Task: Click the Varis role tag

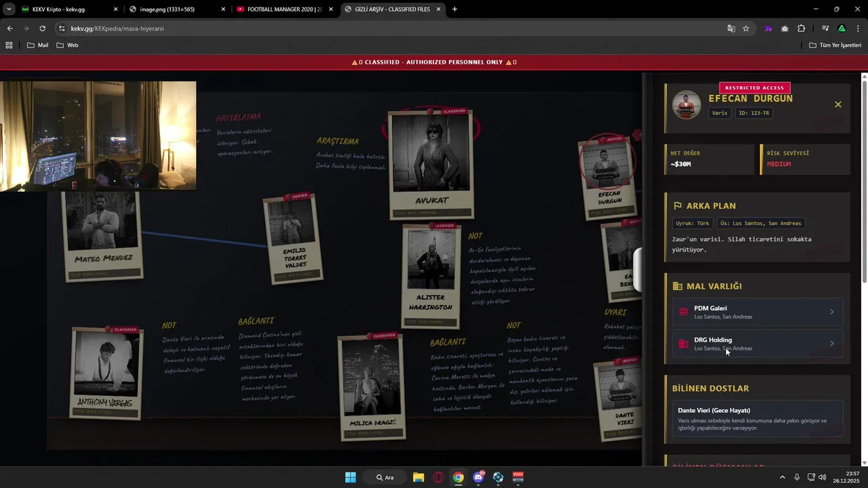Action: coord(719,113)
